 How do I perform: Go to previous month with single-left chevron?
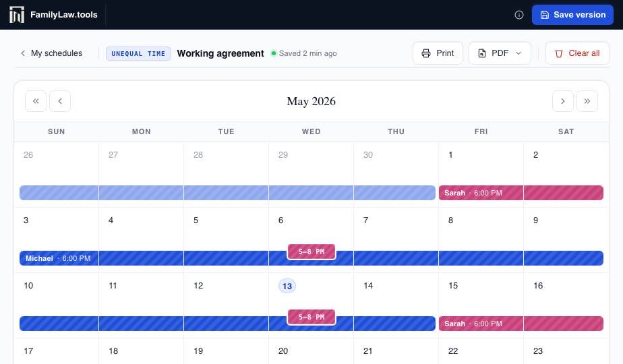pos(60,101)
